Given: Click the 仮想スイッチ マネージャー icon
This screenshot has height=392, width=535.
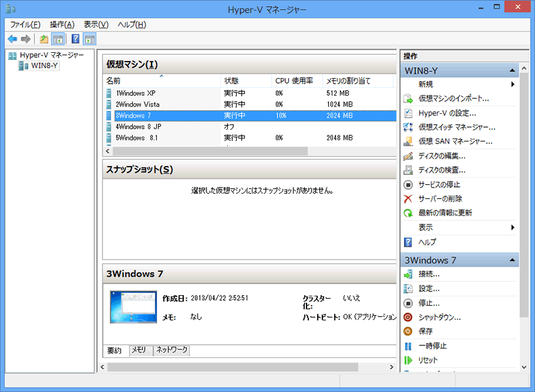Looking at the screenshot, I should 408,127.
